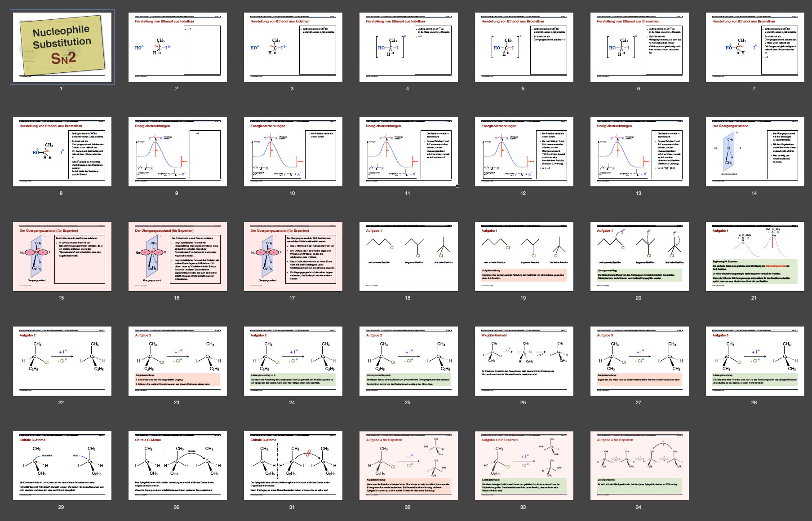Screen dimensions: 812x521
Task: Select slide 29, first Chirale C-Atome slide
Action: pos(62,466)
